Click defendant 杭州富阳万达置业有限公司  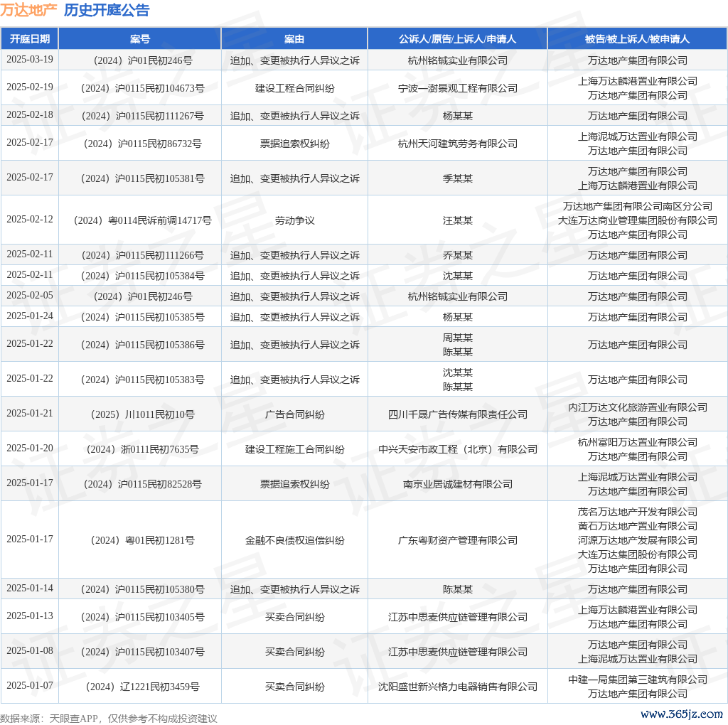click(x=638, y=442)
